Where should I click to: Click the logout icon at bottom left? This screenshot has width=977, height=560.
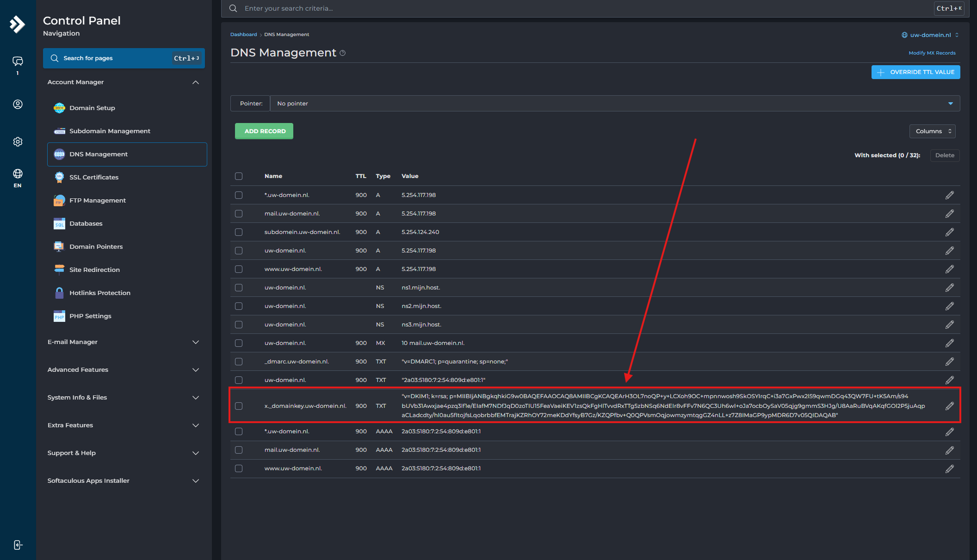18,545
